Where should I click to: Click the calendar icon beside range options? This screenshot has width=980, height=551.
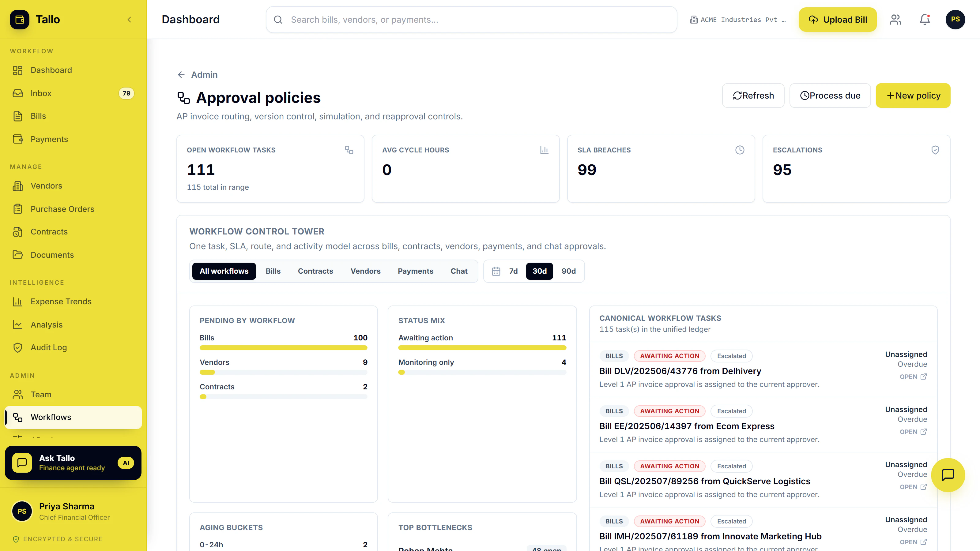click(496, 271)
